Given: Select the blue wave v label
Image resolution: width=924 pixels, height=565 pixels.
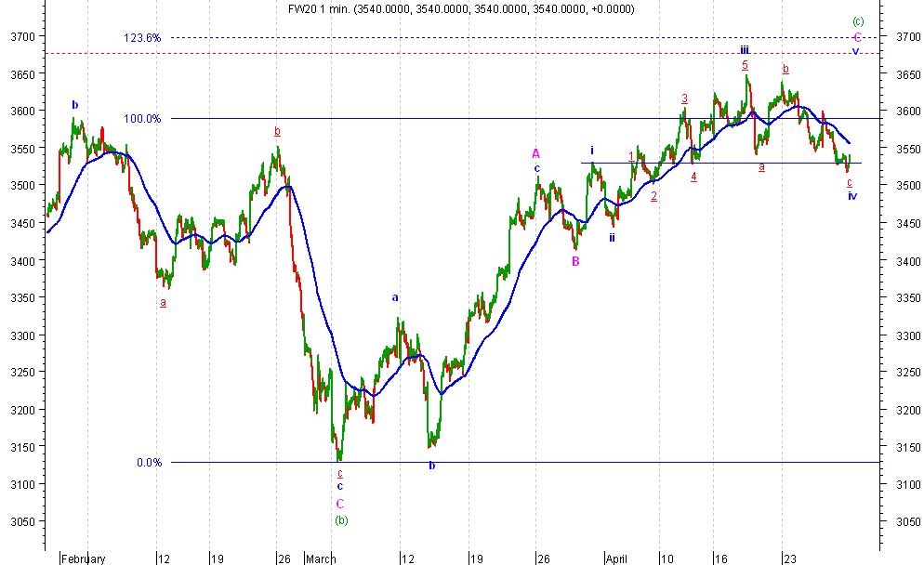Looking at the screenshot, I should pos(855,51).
